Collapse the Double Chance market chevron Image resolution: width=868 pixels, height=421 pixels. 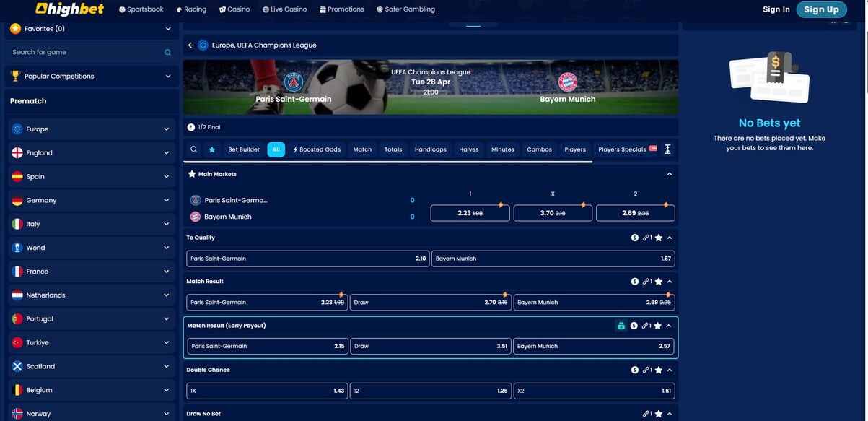pyautogui.click(x=670, y=370)
